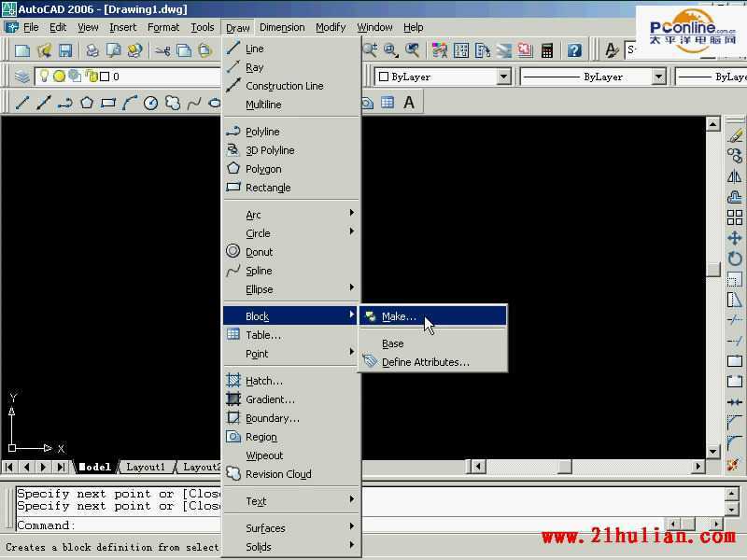Expand the Circle submenu

291,233
